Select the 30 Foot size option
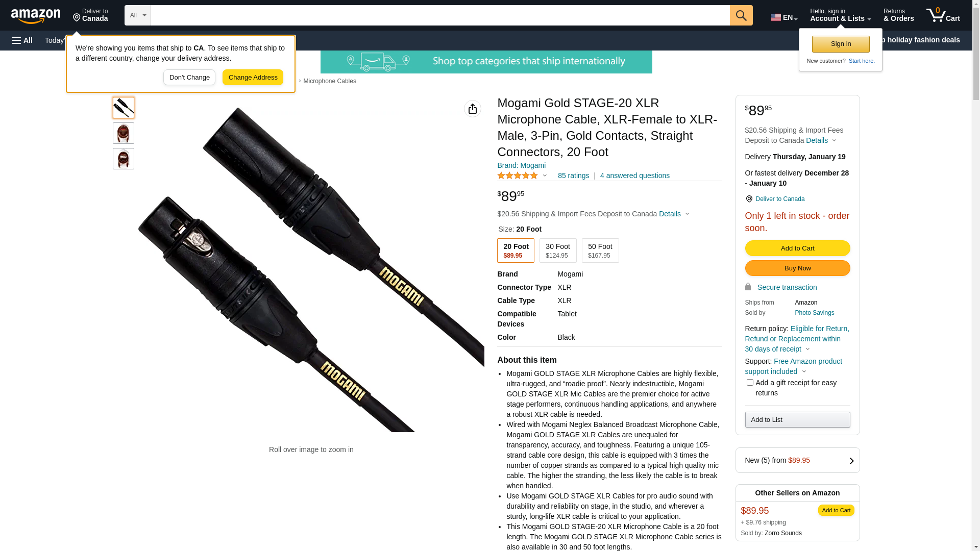The height and width of the screenshot is (551, 980). click(558, 251)
